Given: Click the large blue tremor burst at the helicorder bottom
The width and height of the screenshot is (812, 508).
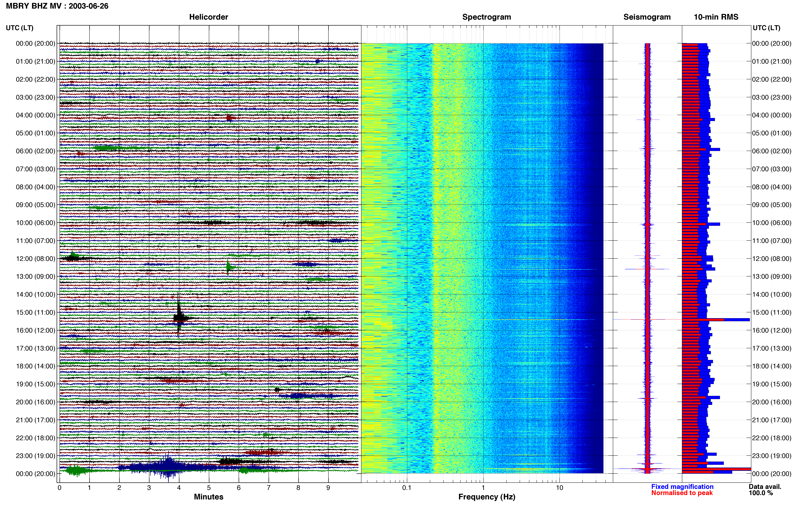Looking at the screenshot, I should (168, 467).
